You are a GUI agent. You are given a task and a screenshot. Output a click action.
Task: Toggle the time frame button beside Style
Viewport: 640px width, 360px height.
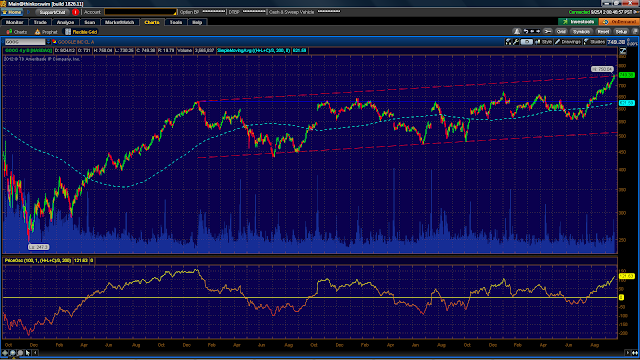(527, 42)
